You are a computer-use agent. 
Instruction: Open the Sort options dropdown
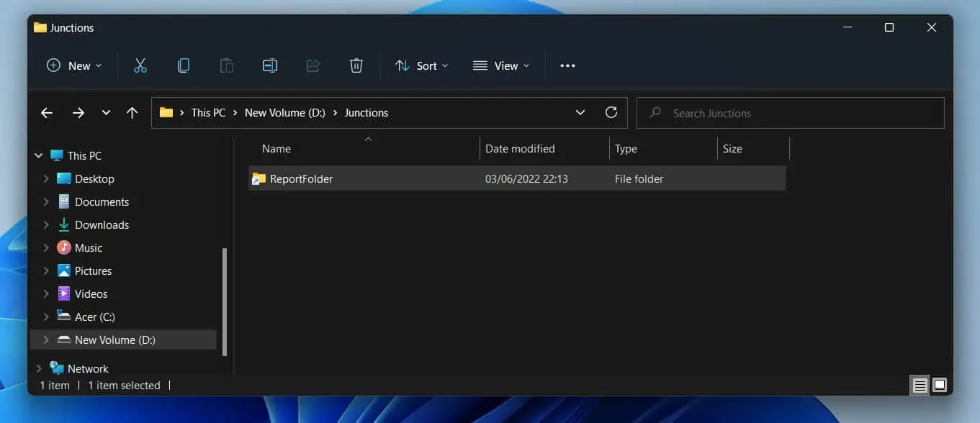click(x=422, y=65)
